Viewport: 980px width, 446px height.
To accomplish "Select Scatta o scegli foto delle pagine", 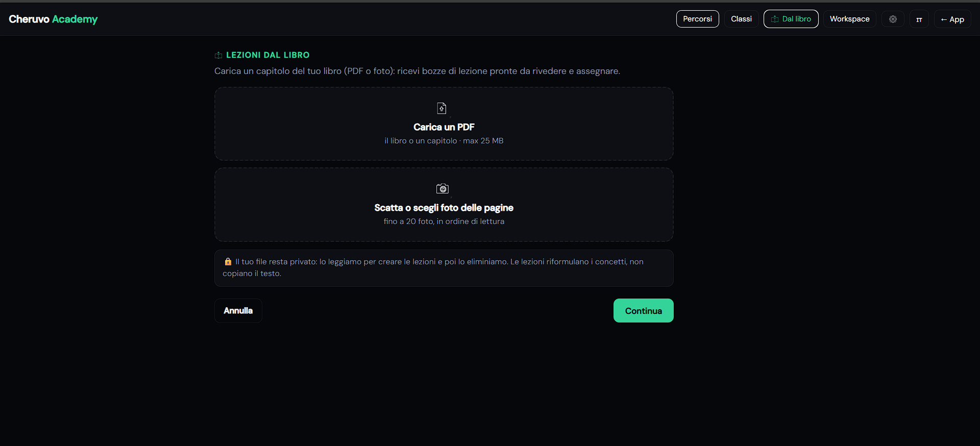I will [x=444, y=204].
